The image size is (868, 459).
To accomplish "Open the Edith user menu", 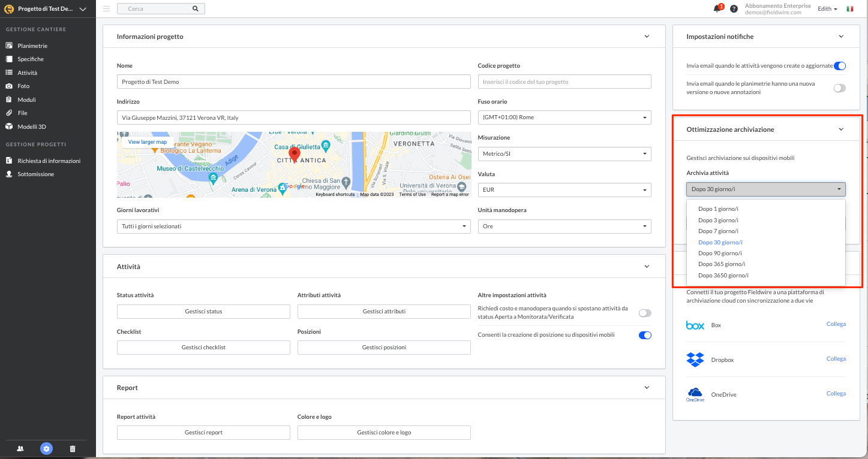I will tap(827, 9).
